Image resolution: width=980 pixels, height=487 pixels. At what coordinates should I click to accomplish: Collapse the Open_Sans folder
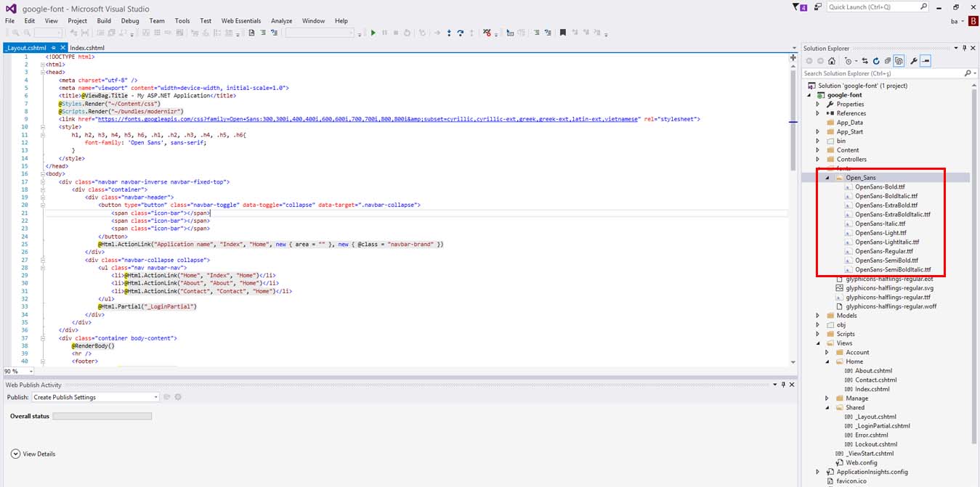(x=827, y=178)
